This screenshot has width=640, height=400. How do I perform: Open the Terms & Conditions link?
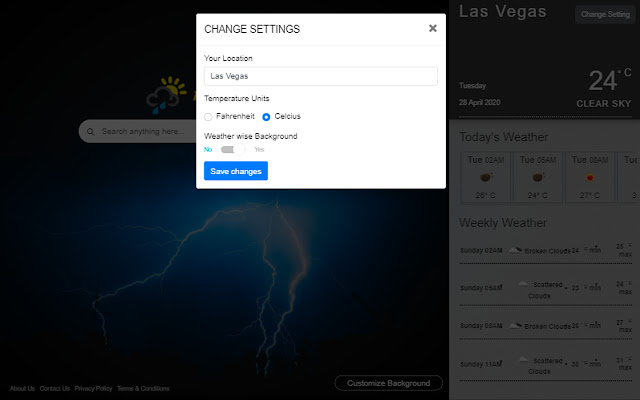point(143,388)
